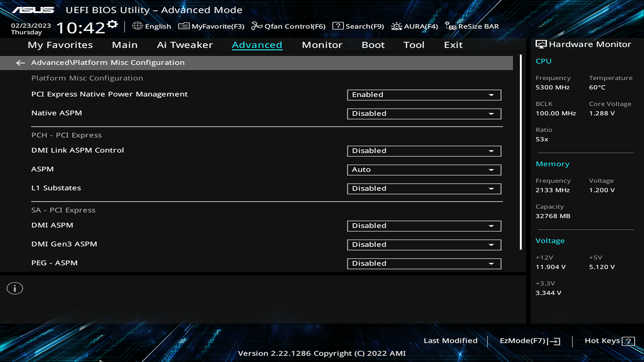This screenshot has width=644, height=362.
Task: Open PCI Express Native Power Management dropdown
Action: coord(424,95)
